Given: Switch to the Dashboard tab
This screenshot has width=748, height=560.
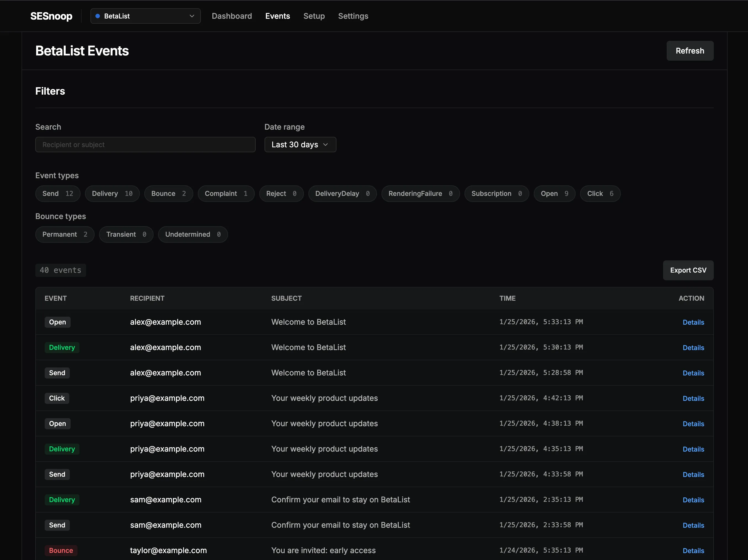Looking at the screenshot, I should [232, 16].
